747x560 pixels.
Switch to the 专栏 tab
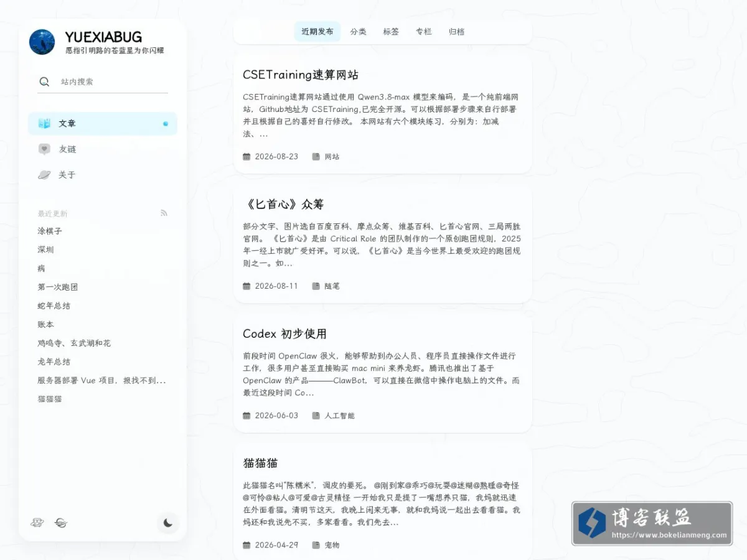click(x=423, y=32)
